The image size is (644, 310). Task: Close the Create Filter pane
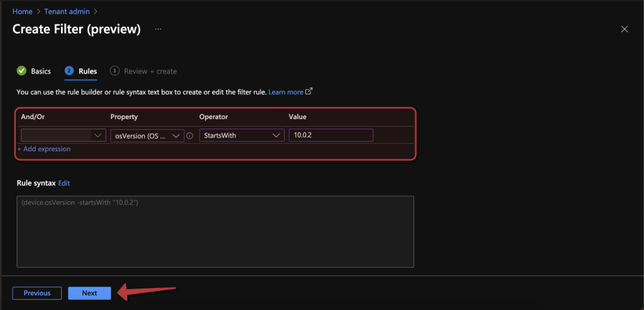(624, 29)
